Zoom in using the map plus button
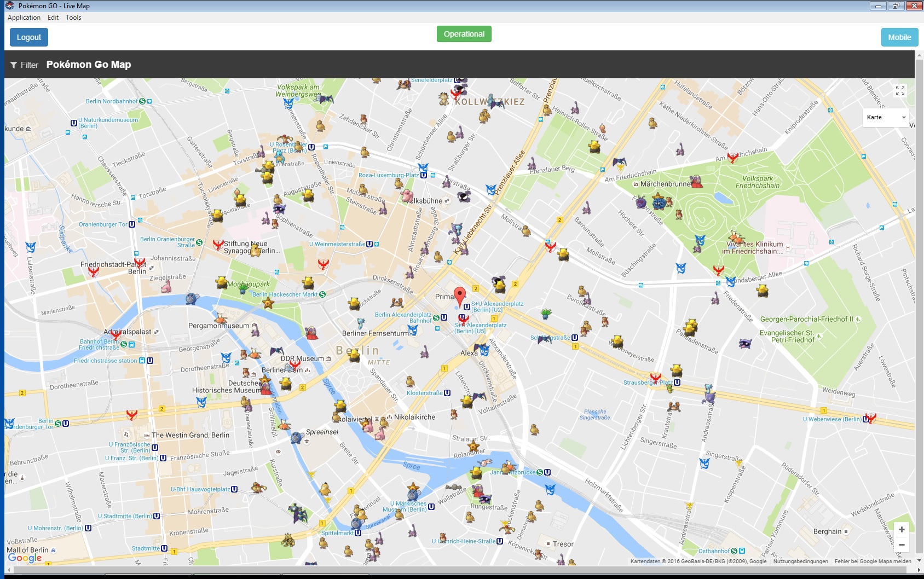This screenshot has width=924, height=579. pyautogui.click(x=902, y=530)
